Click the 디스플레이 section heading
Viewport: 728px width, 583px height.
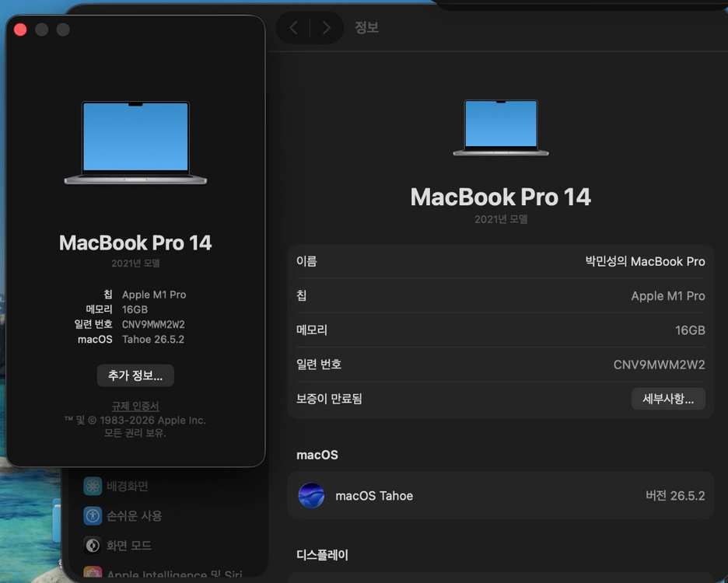[x=322, y=555]
